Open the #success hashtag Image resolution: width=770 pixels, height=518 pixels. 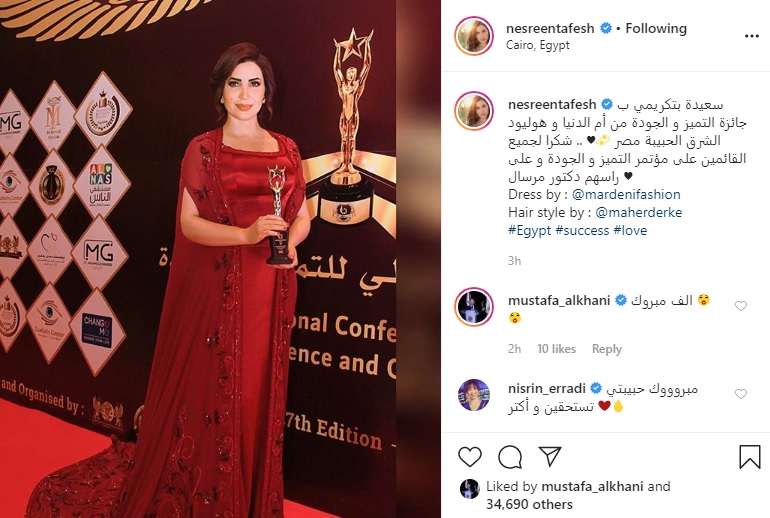(582, 230)
